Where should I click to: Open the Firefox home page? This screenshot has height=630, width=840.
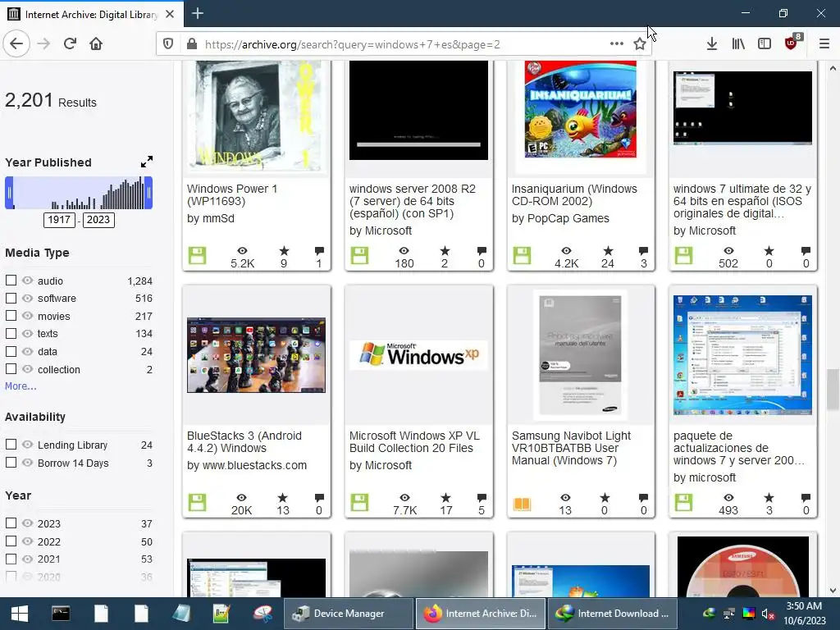(x=96, y=44)
